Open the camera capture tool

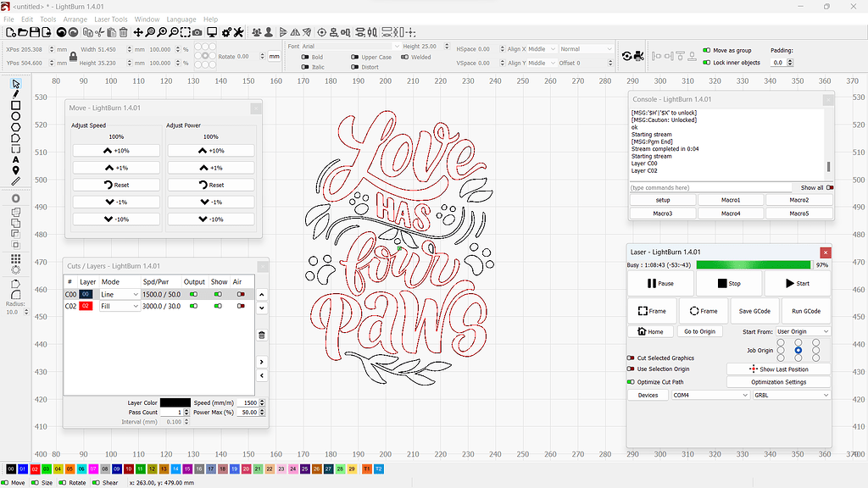(x=197, y=32)
